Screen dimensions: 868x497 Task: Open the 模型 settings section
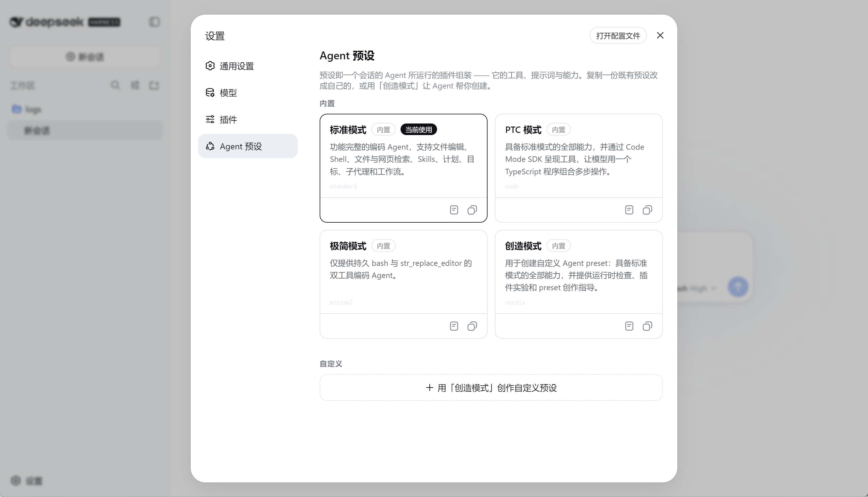248,92
